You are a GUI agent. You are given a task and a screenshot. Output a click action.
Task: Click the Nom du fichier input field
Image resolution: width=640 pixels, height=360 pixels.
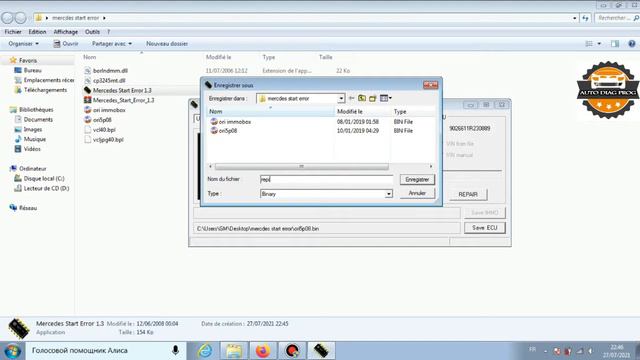[x=326, y=179]
